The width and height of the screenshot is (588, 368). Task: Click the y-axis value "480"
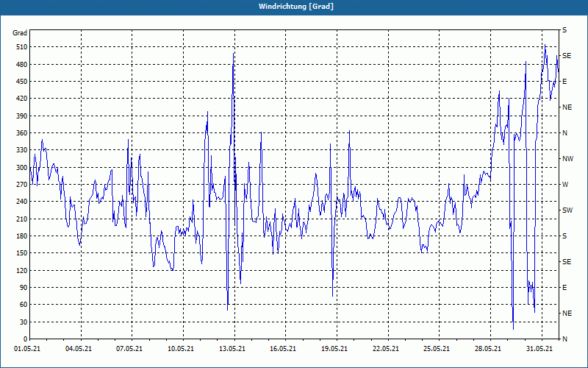(x=21, y=64)
